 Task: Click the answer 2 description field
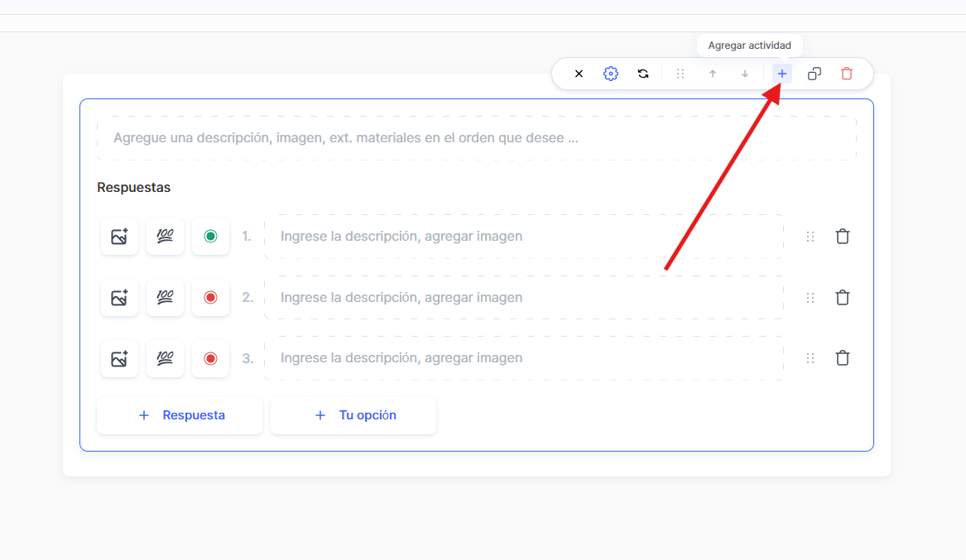pyautogui.click(x=523, y=298)
